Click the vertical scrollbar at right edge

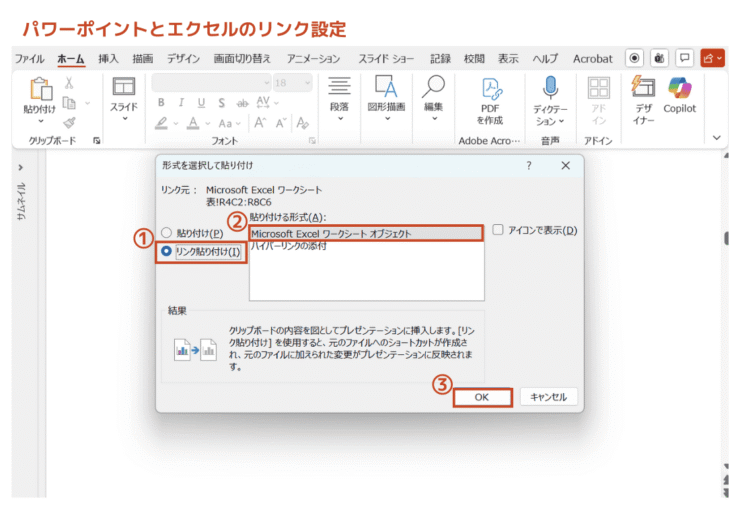click(726, 237)
